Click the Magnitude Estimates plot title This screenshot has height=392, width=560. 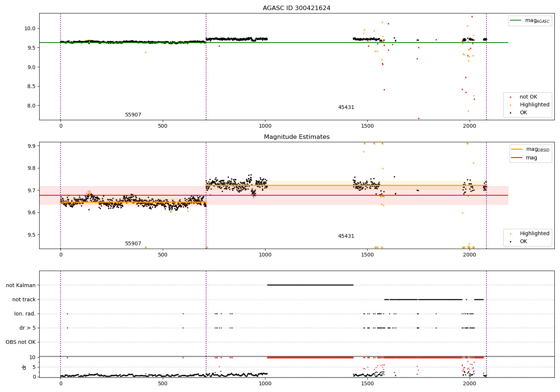coord(296,137)
